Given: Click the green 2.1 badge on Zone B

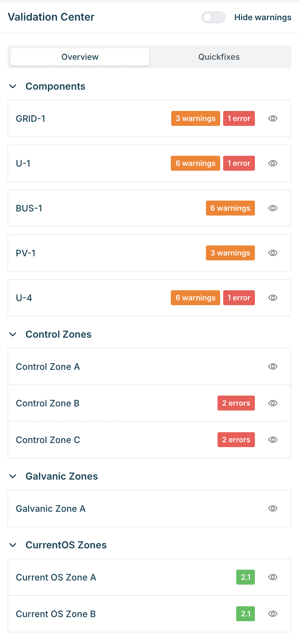Looking at the screenshot, I should click(x=246, y=614).
